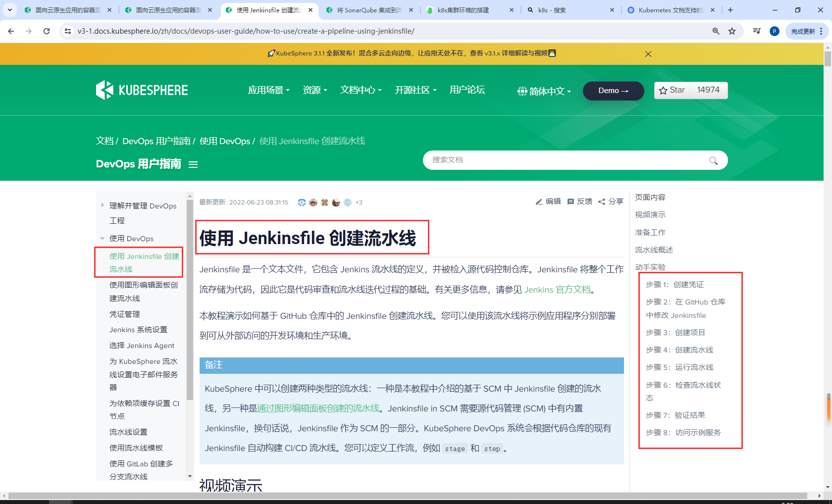Click the browser back arrow
Viewport: 832px width, 504px height.
[11, 31]
